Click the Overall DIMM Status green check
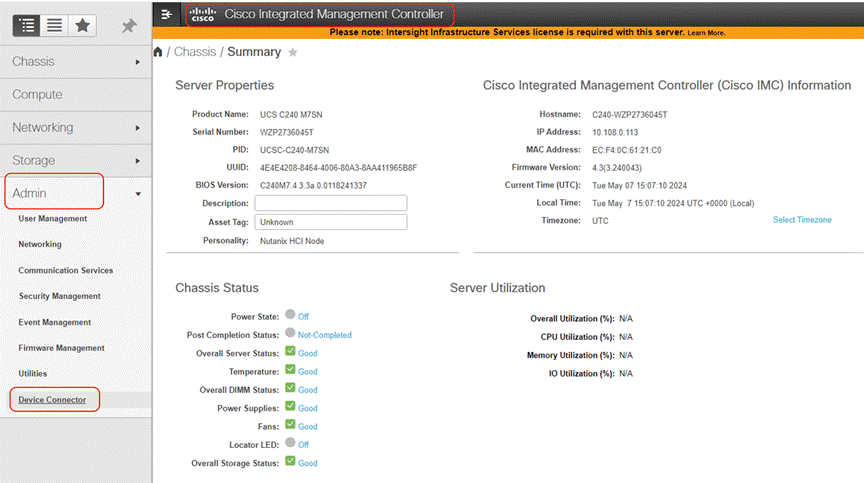864x483 pixels. [290, 388]
